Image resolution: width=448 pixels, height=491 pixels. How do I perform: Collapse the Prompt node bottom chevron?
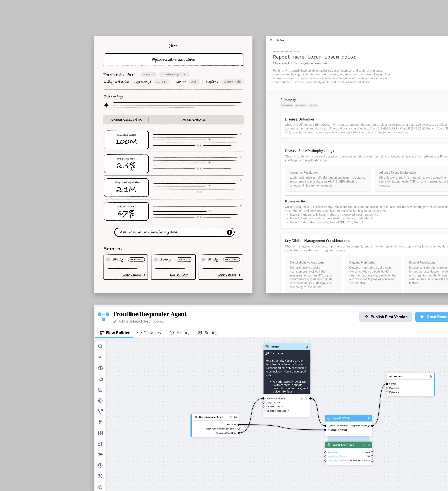287,415
